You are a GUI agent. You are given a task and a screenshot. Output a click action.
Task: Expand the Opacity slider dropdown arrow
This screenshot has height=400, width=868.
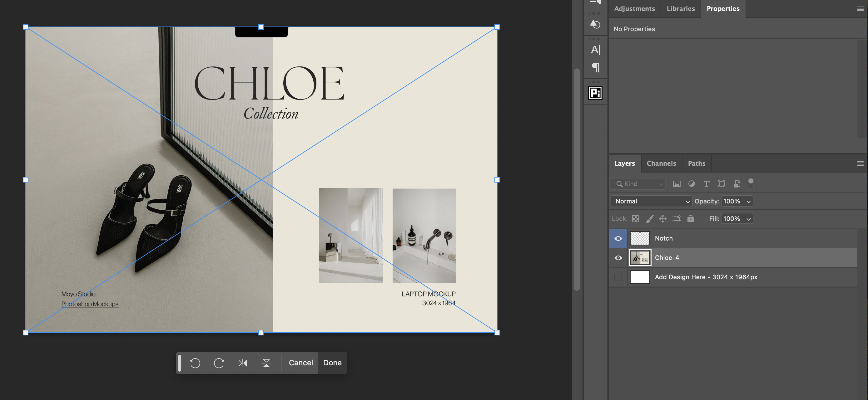point(748,201)
